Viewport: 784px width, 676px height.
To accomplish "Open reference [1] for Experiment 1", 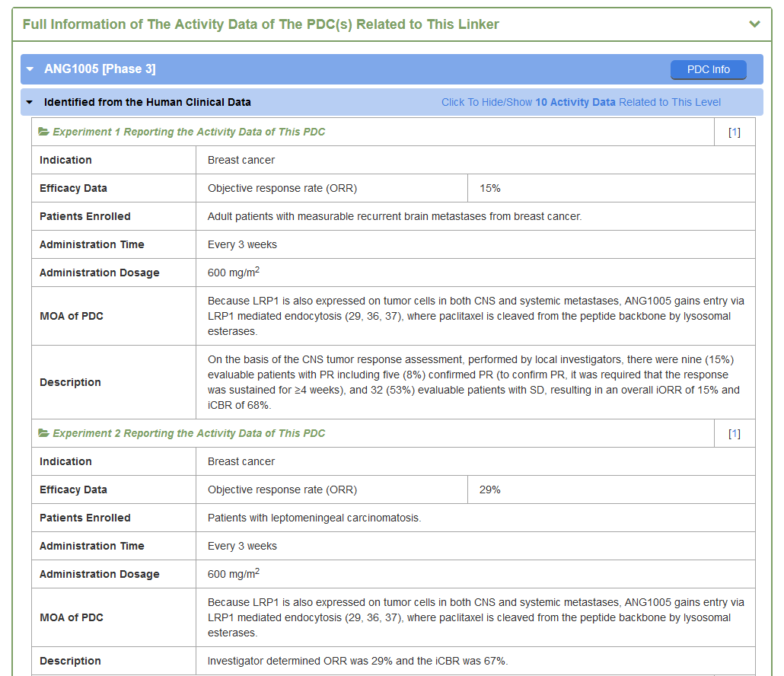I will click(x=734, y=132).
